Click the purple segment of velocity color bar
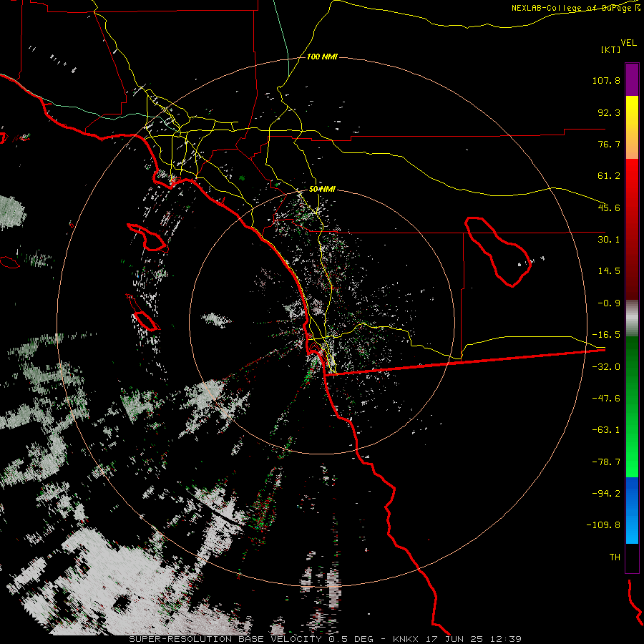The image size is (644, 644). [x=632, y=79]
